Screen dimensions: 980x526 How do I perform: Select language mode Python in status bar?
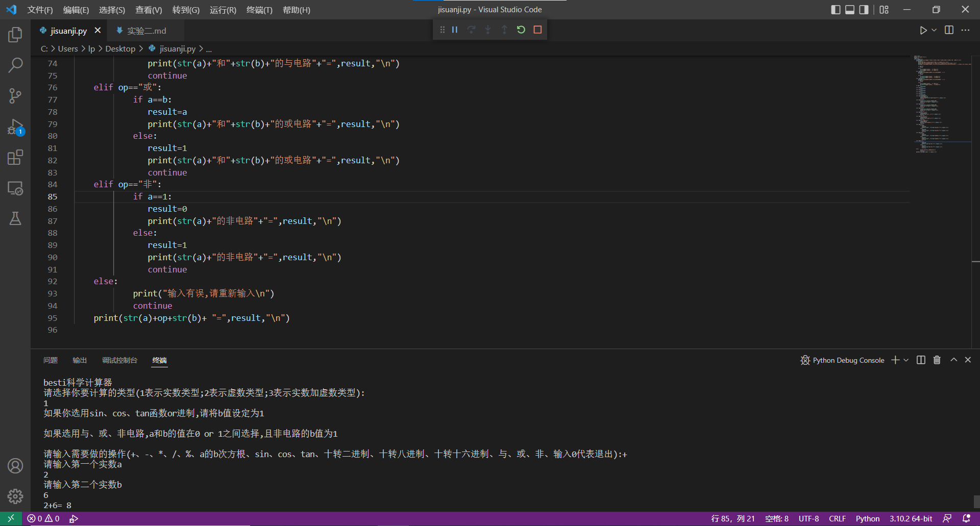[868, 518]
